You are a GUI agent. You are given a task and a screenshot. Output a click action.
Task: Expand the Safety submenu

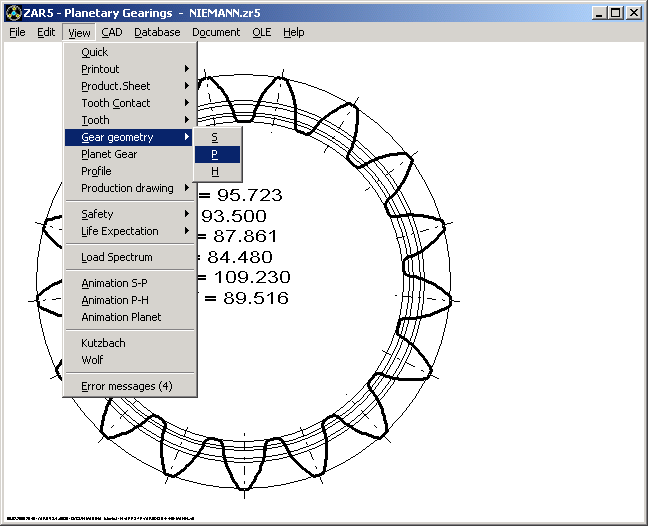(x=97, y=214)
